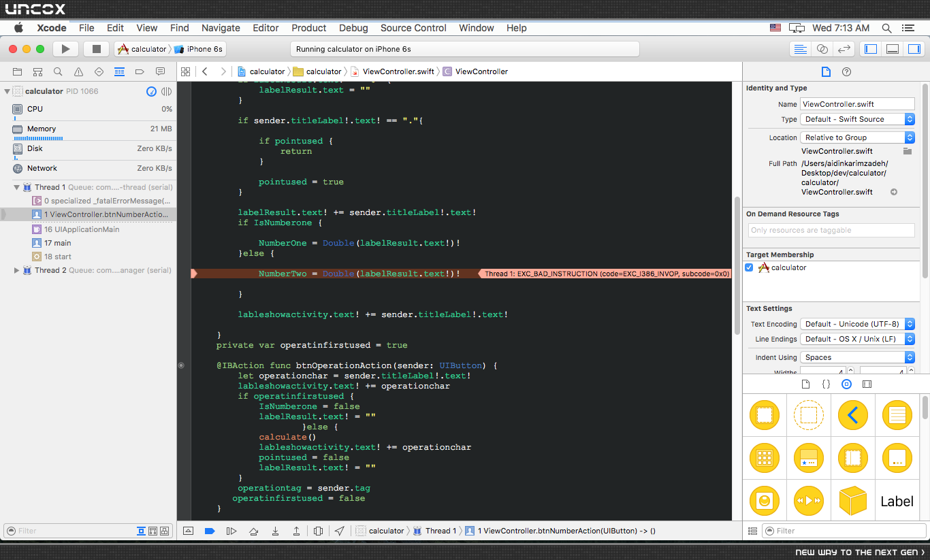Select the AVKit Player View Controller object

[x=808, y=501]
